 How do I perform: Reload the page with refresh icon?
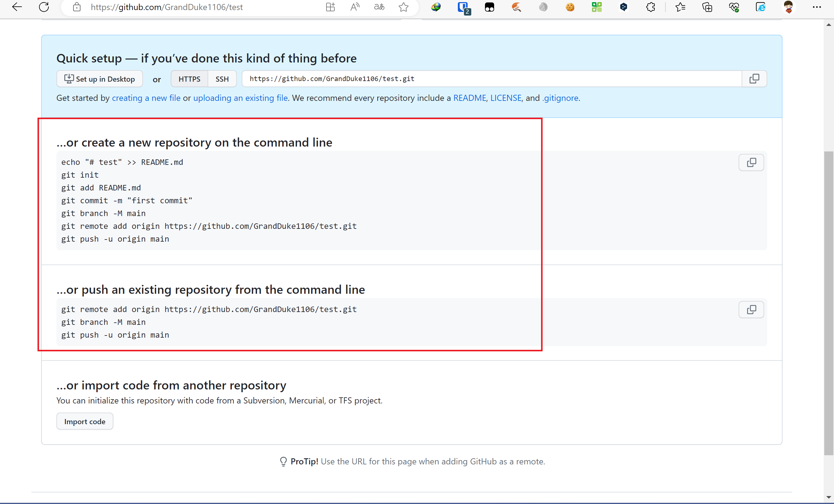[x=44, y=7]
